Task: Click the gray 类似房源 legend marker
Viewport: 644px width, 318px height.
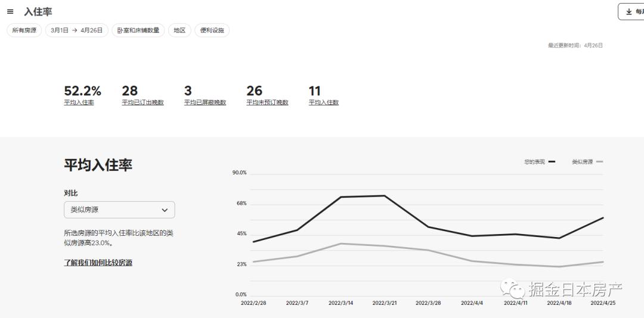Action: coord(599,161)
